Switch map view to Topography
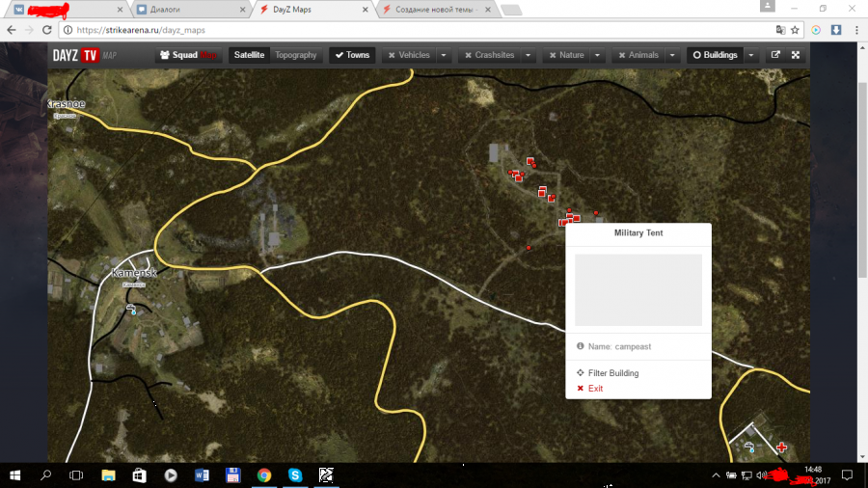Viewport: 868px width, 488px height. coord(296,55)
